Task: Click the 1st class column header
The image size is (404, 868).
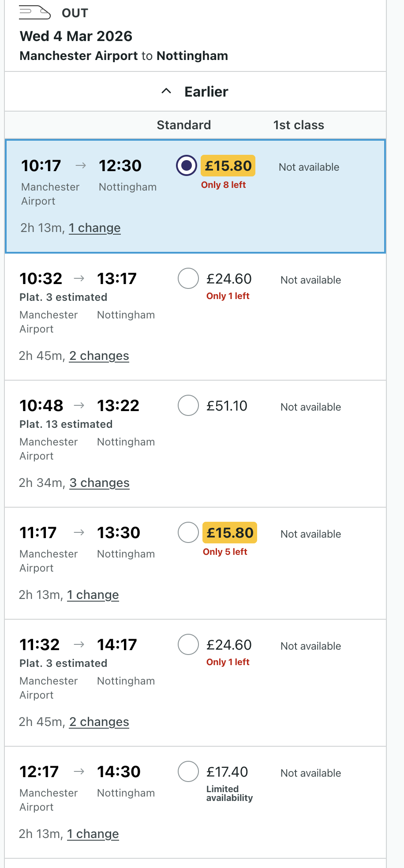Action: pyautogui.click(x=299, y=125)
